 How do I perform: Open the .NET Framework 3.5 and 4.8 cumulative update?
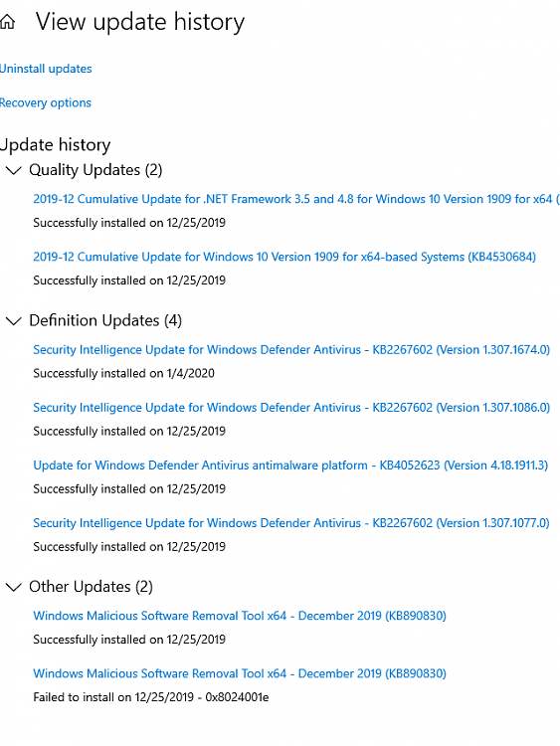(296, 199)
